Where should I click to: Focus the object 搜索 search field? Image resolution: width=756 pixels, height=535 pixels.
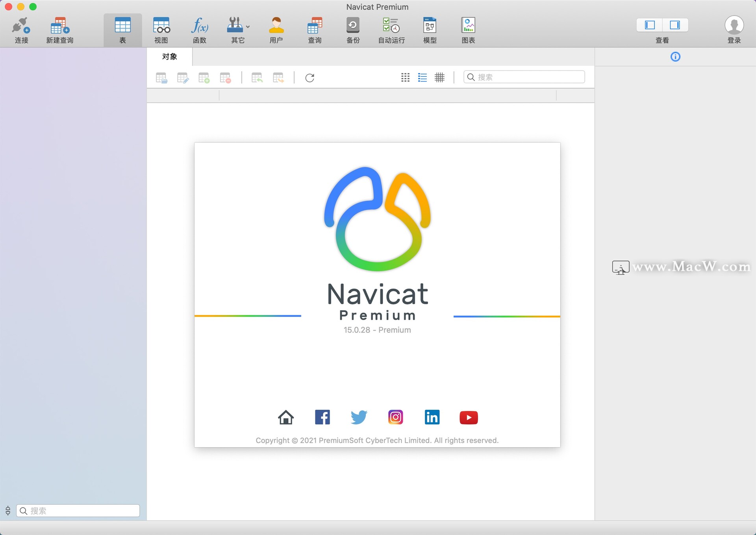tap(524, 77)
